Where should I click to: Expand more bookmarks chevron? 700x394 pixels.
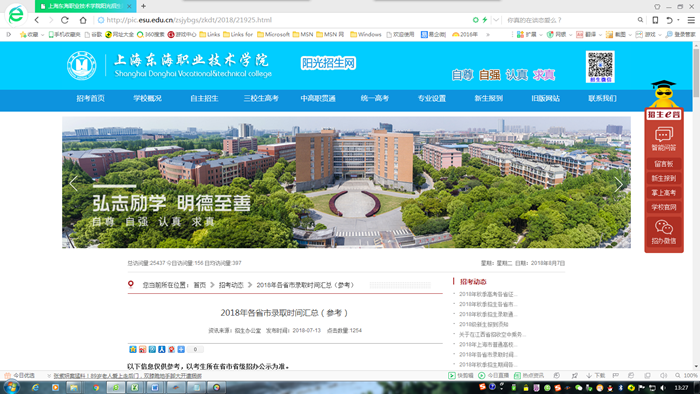(x=488, y=34)
